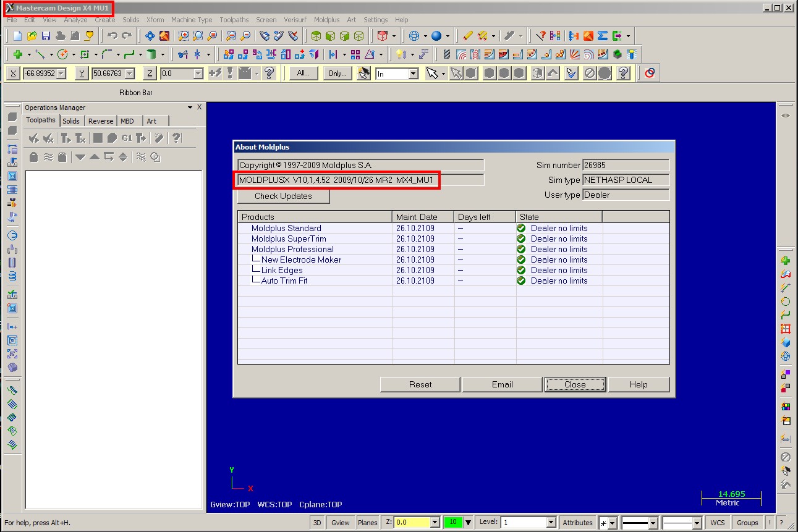Open the Xform menu
The image size is (798, 532).
(x=155, y=20)
